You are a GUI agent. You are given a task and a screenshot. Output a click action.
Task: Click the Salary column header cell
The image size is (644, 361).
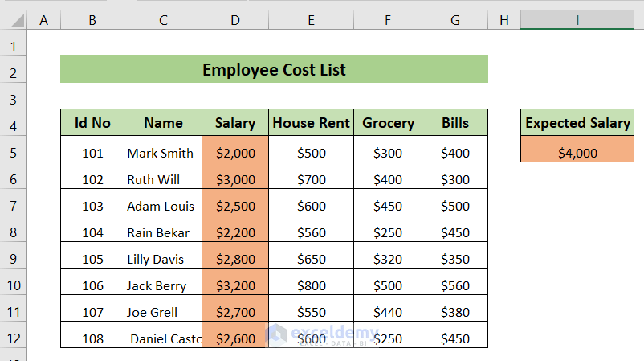(235, 123)
